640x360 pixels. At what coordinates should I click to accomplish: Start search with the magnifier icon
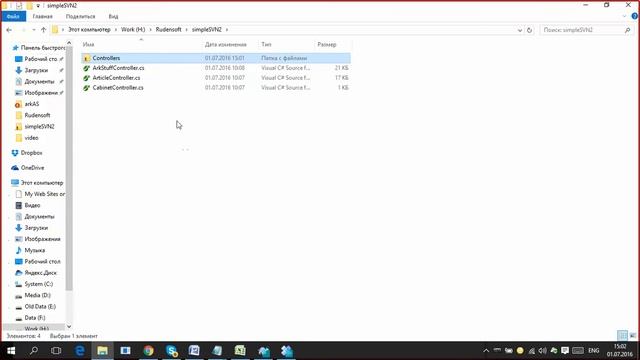click(627, 30)
